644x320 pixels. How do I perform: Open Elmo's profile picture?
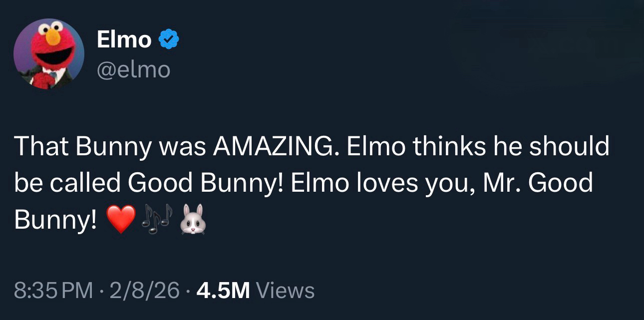coord(48,54)
